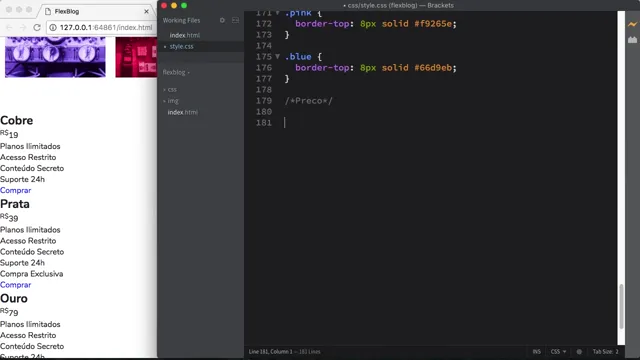This screenshot has width=640, height=360.
Task: Open the Extension Manager icon
Action: pos(632,40)
